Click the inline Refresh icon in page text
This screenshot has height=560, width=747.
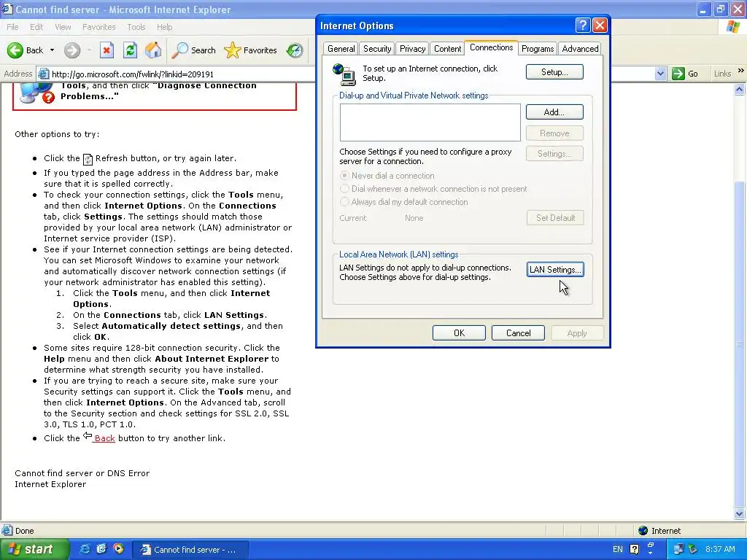click(x=88, y=159)
